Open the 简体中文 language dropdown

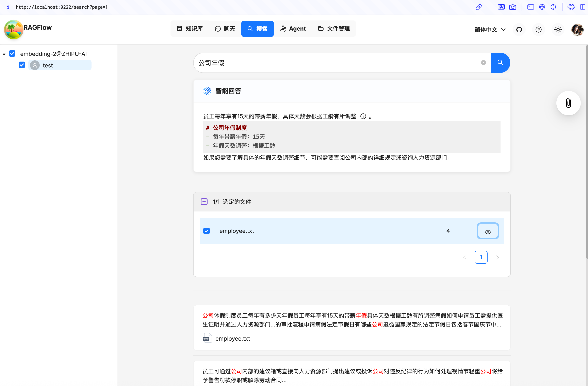click(x=490, y=30)
